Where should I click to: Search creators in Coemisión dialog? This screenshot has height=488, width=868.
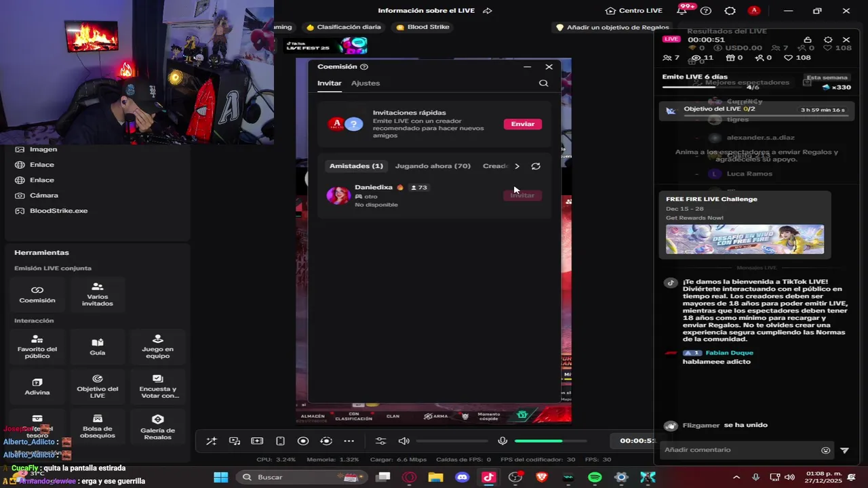coord(543,83)
